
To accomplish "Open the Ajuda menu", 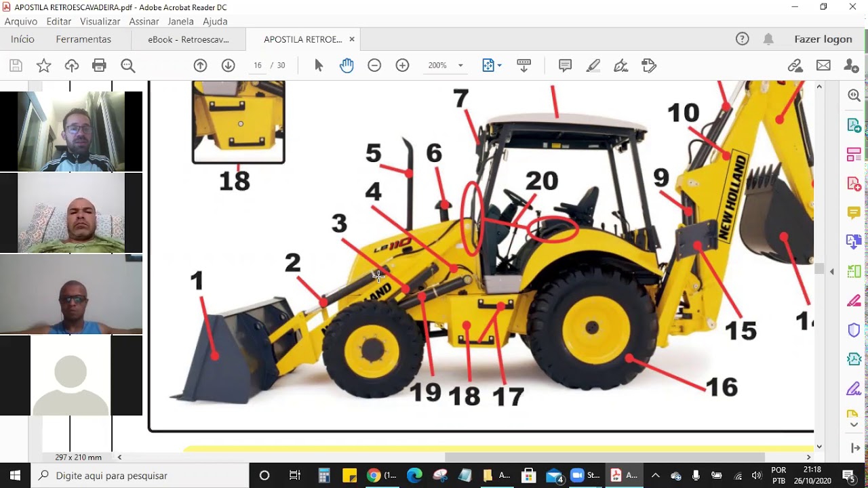I will pyautogui.click(x=215, y=22).
